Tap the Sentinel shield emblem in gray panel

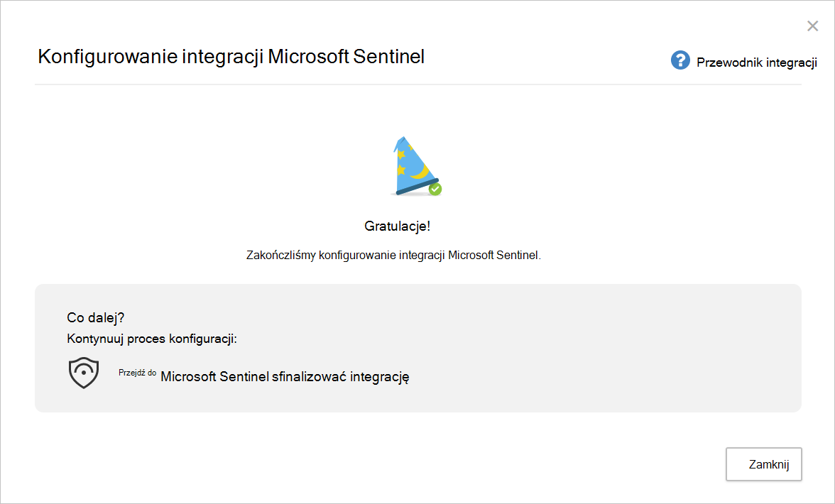tap(83, 372)
